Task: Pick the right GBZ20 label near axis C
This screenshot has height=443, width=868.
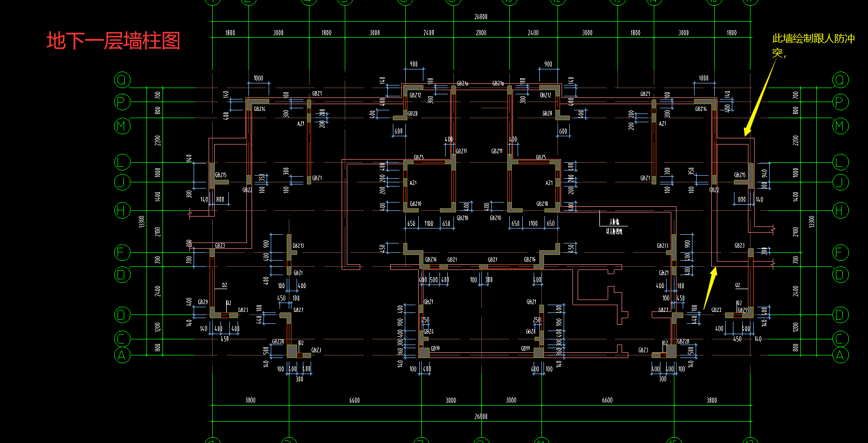Action: 683,342
